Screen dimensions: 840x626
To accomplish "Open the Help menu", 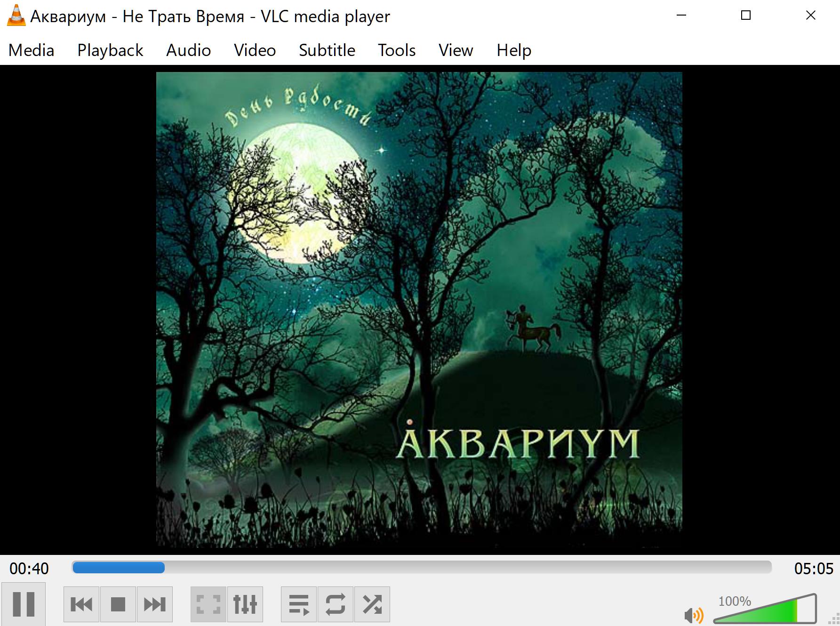I will tap(514, 50).
